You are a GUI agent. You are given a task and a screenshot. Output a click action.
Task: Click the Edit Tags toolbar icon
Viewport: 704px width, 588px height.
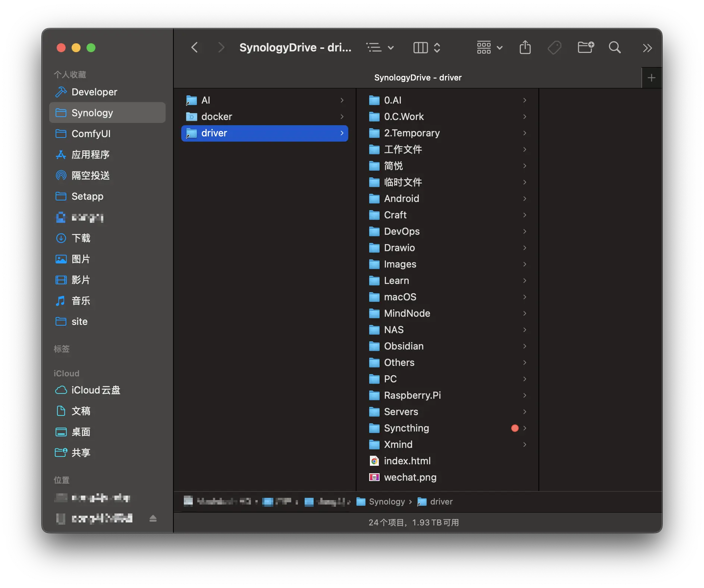click(554, 48)
